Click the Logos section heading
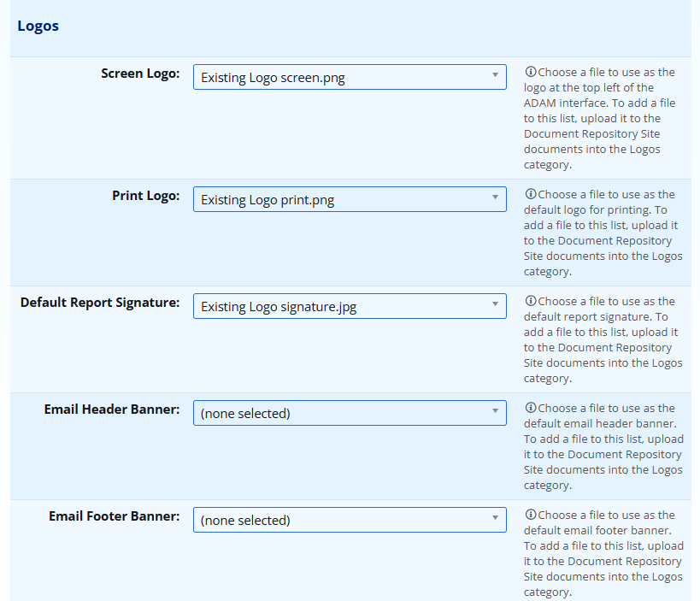The image size is (700, 601). 38,27
